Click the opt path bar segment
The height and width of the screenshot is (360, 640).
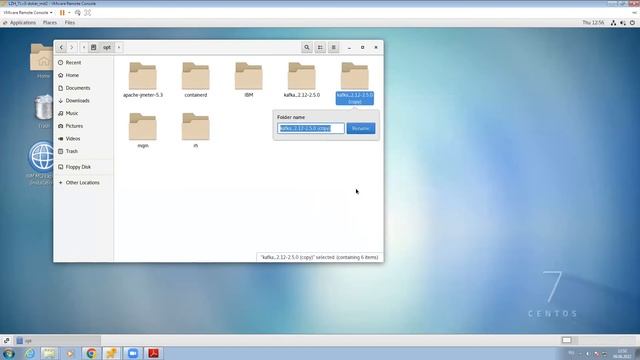click(107, 47)
